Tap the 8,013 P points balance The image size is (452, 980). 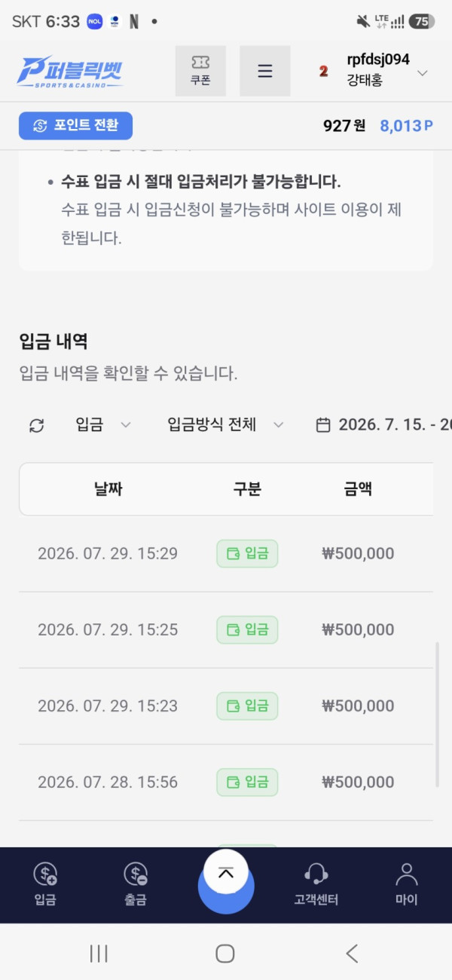tap(407, 126)
